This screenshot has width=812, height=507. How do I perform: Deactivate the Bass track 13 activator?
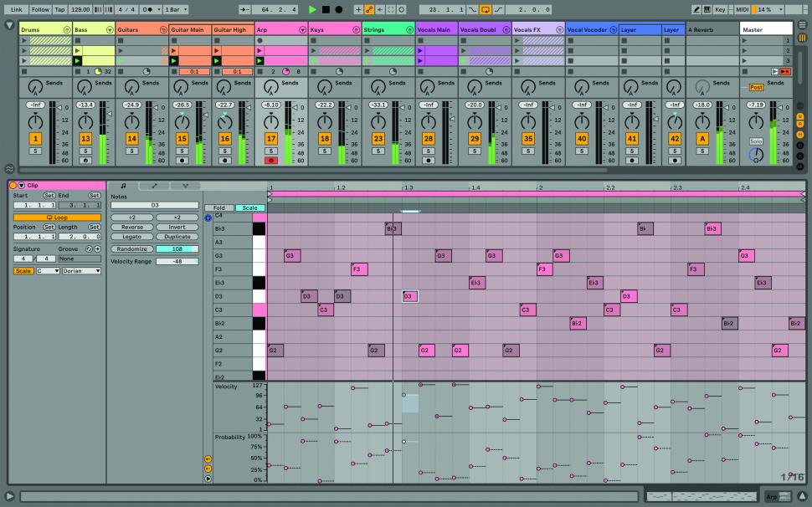85,139
